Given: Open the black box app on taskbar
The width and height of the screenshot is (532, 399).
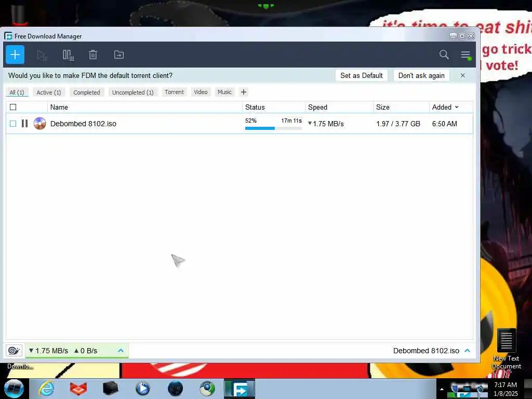Looking at the screenshot, I should point(111,389).
